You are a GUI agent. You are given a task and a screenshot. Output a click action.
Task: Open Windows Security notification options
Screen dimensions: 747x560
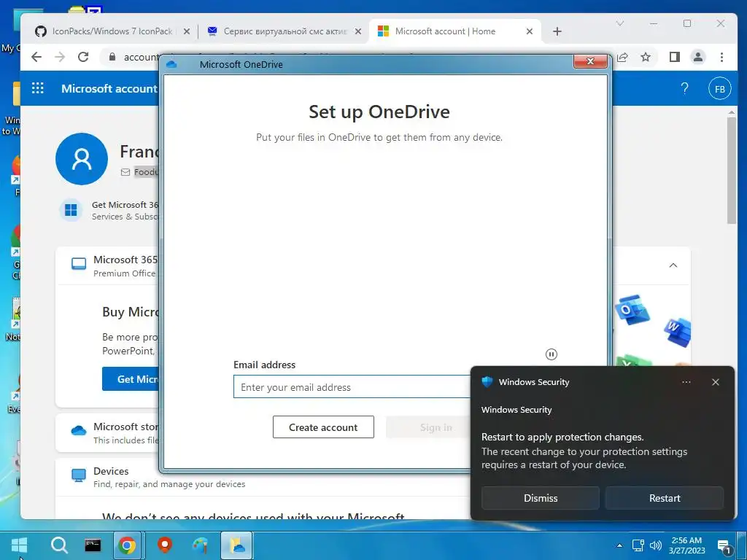point(686,382)
